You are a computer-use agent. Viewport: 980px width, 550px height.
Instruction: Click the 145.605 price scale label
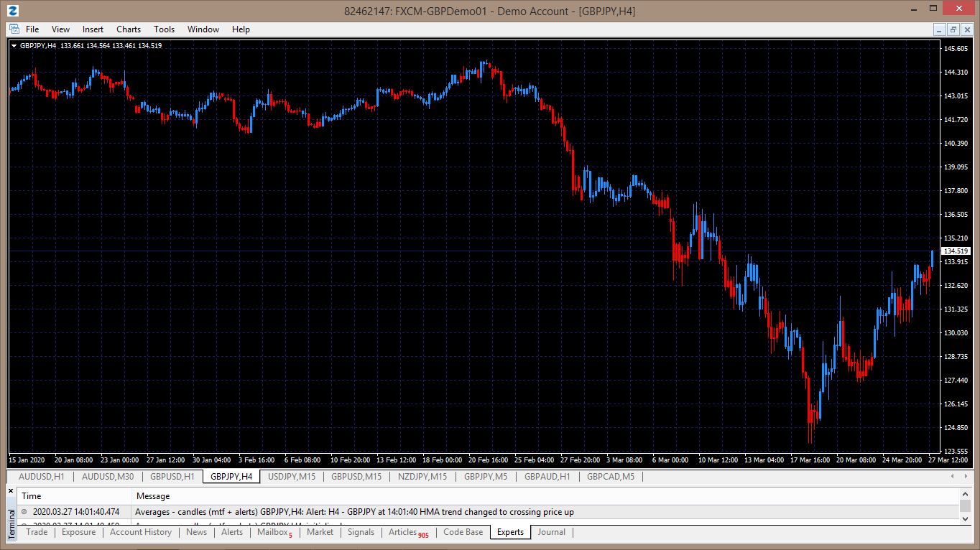pos(956,48)
